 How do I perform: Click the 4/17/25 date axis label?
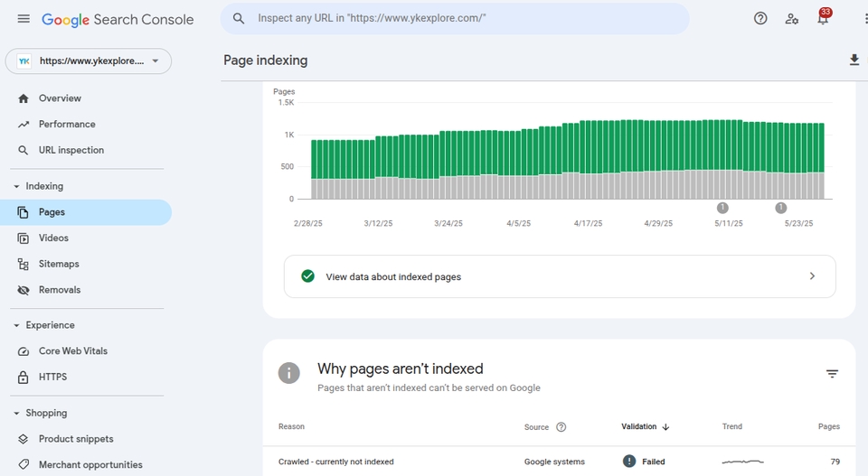[588, 223]
